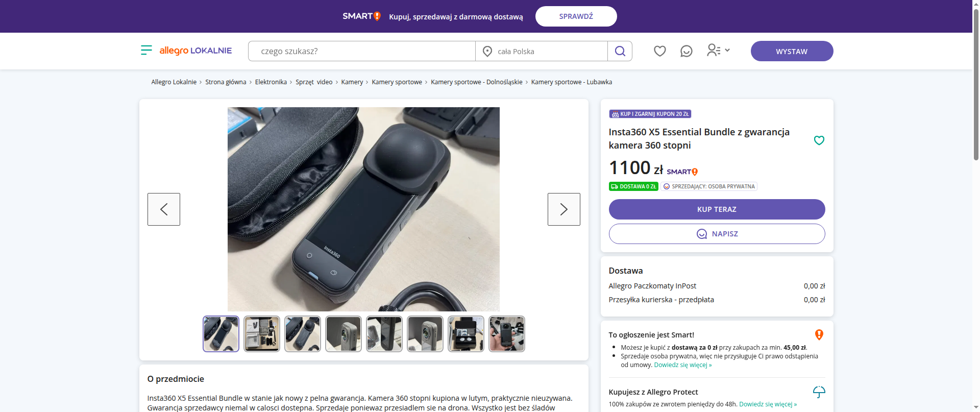Show previous photo with left arrow
The height and width of the screenshot is (412, 980).
pyautogui.click(x=164, y=209)
